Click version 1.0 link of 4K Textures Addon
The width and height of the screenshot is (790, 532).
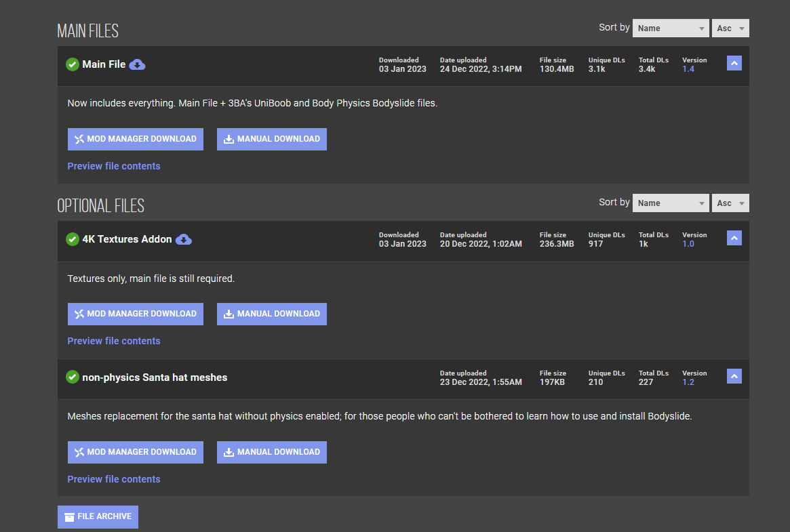click(x=688, y=243)
